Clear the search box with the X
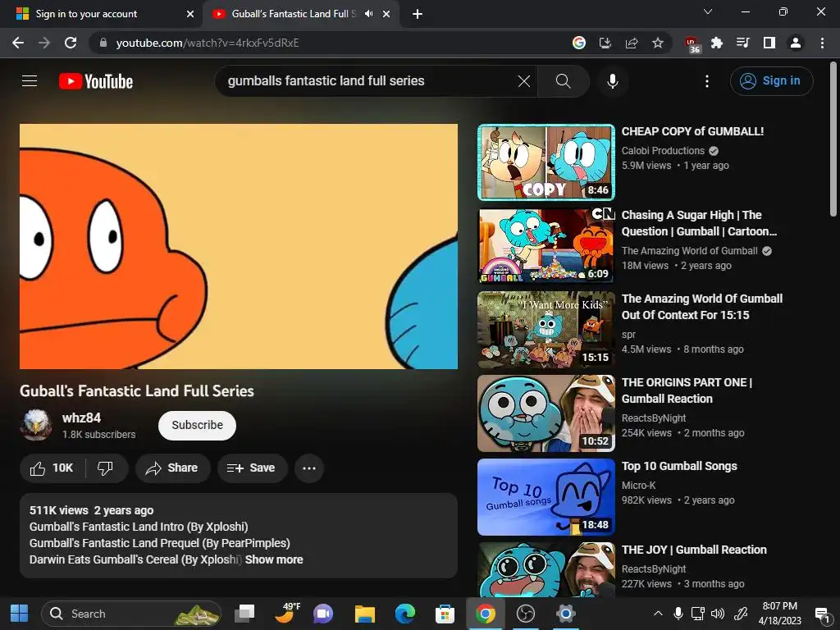The width and height of the screenshot is (840, 630). tap(524, 81)
